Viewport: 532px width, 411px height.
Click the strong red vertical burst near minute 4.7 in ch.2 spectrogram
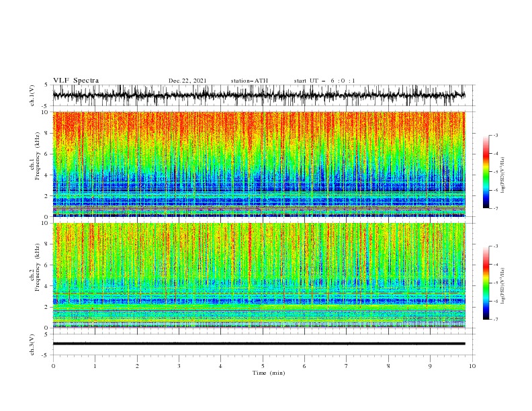[x=250, y=255]
